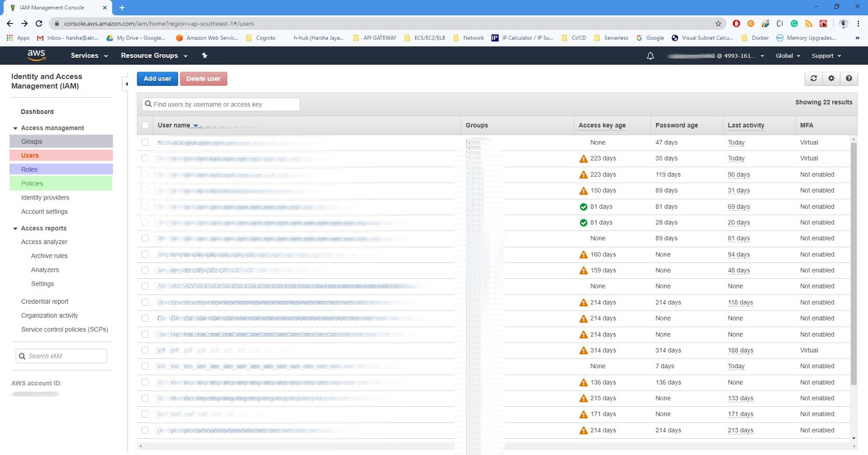The width and height of the screenshot is (868, 455).
Task: Select checkbox for prod user row
Action: pos(145,430)
